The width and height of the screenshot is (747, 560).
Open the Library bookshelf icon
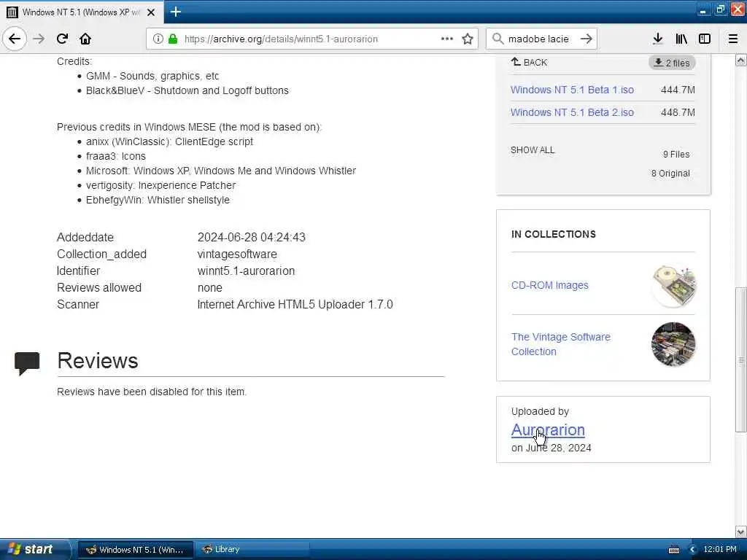pyautogui.click(x=681, y=39)
